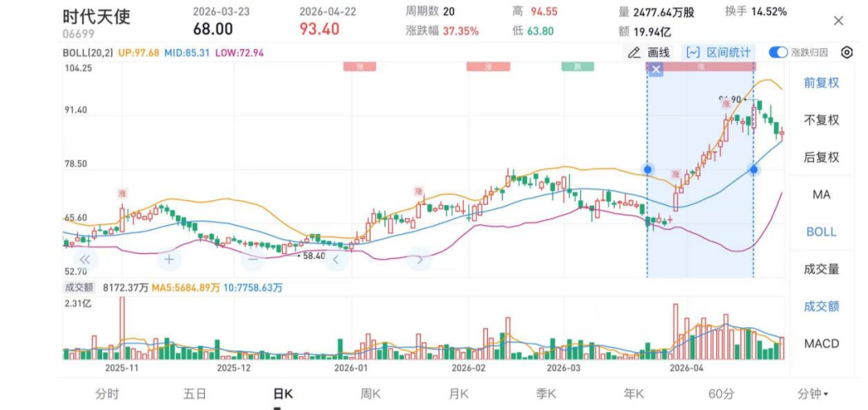The height and width of the screenshot is (410, 868).
Task: Open chart settings hexagon gear icon
Action: [846, 52]
